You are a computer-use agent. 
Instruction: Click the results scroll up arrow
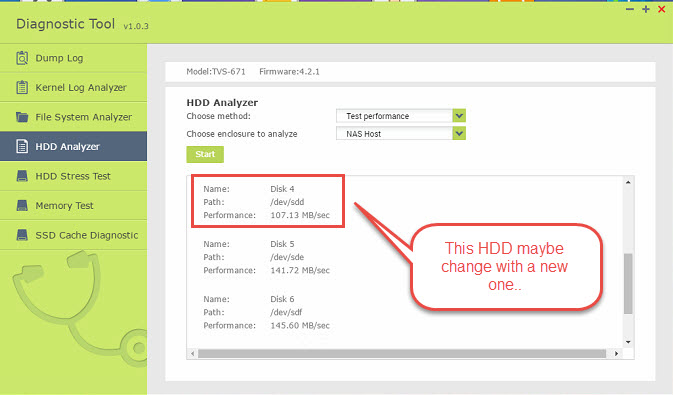point(628,182)
